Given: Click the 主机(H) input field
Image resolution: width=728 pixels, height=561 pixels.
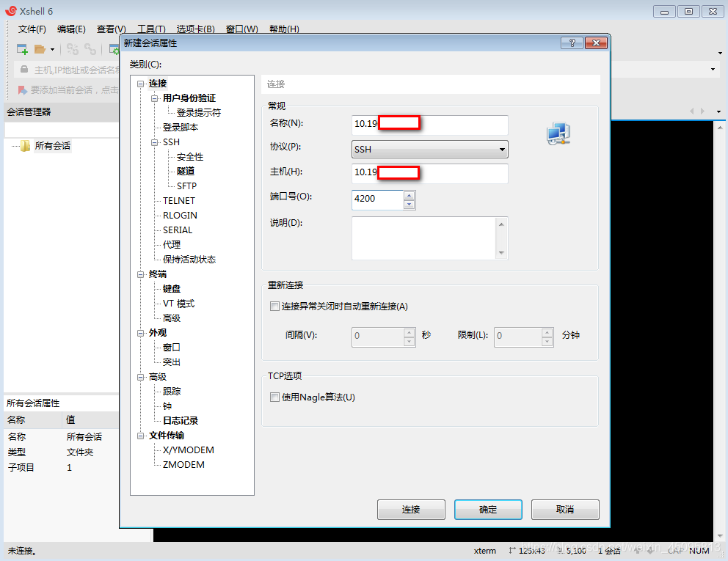Looking at the screenshot, I should (x=430, y=173).
